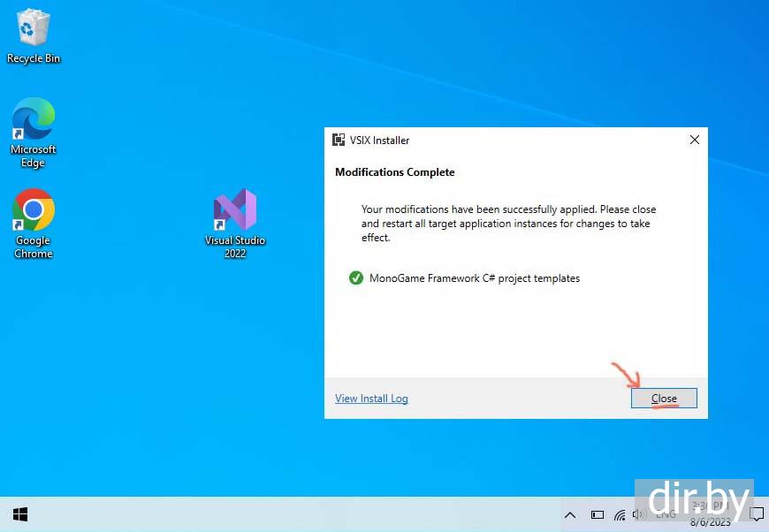The width and height of the screenshot is (769, 532).
Task: Click the 'Modifications Complete' heading
Action: click(x=395, y=172)
